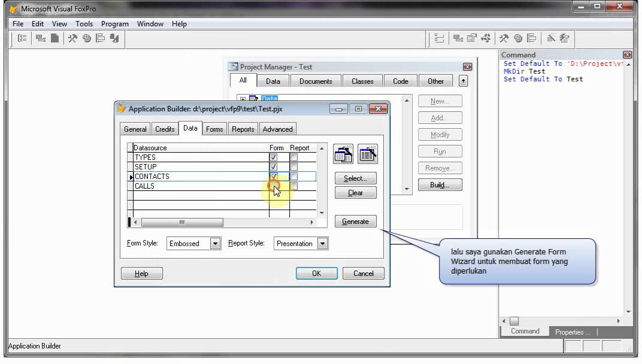Open the Window menu
The image size is (642, 364).
(150, 24)
